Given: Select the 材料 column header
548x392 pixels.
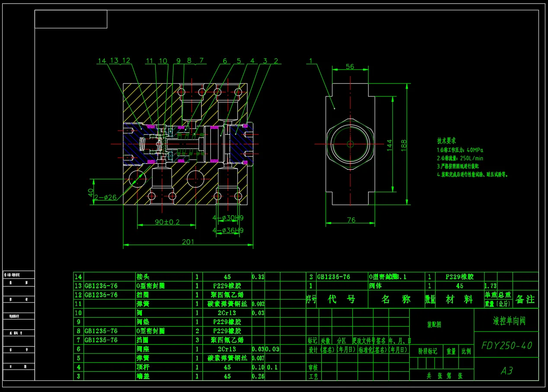Looking at the screenshot, I should (x=460, y=299).
